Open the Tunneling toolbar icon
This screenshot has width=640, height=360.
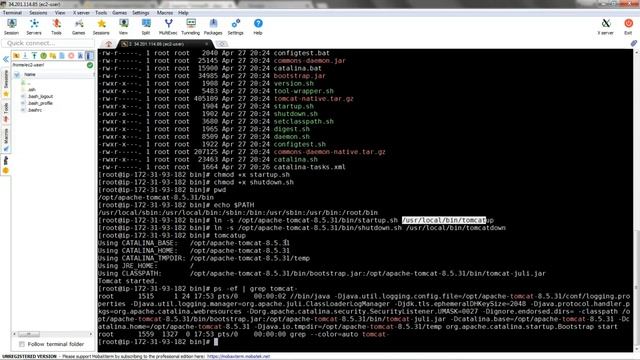coord(191,27)
